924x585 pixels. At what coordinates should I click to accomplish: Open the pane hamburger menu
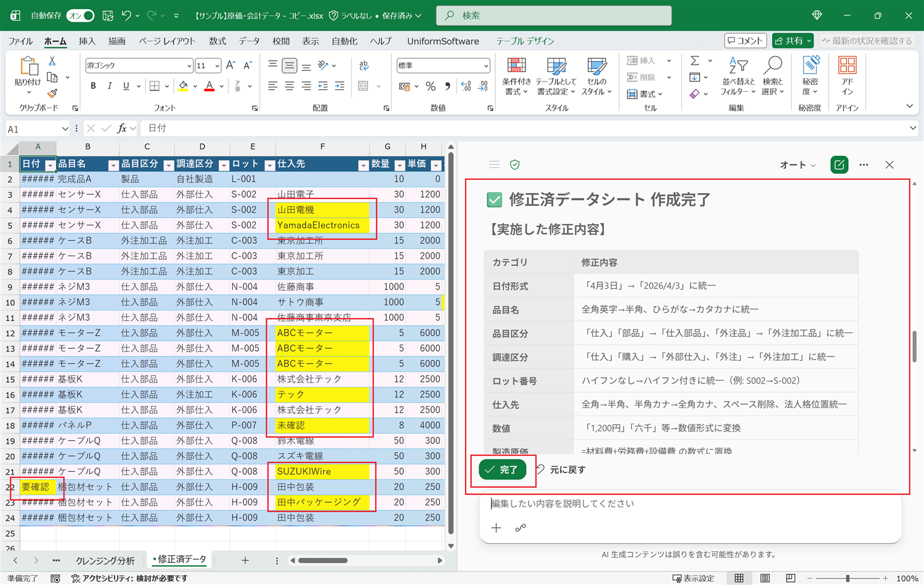coord(494,164)
